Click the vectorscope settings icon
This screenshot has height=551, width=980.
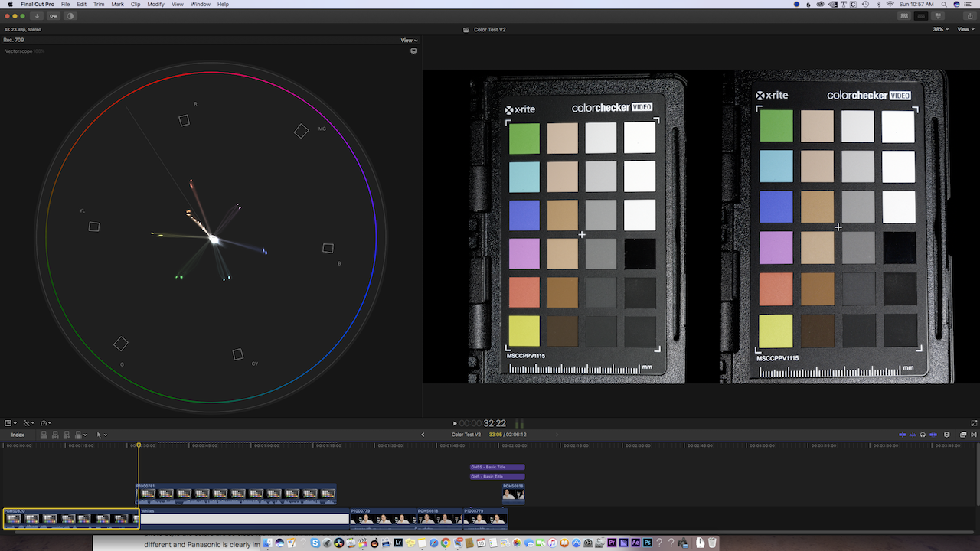(x=413, y=51)
